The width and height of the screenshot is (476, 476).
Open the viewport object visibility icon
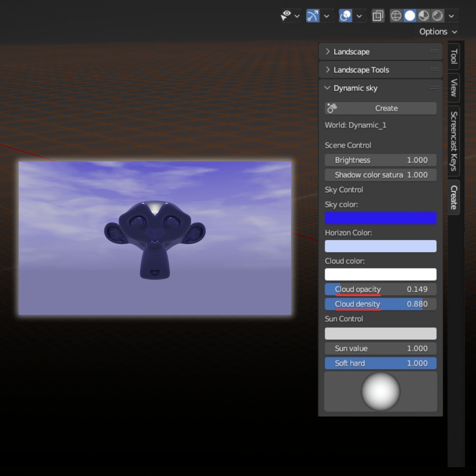[286, 16]
